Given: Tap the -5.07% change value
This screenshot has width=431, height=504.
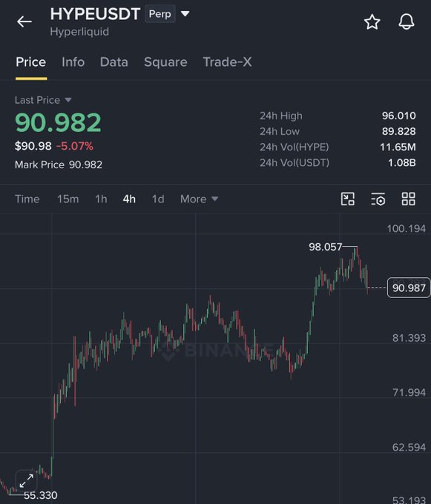Looking at the screenshot, I should click(75, 146).
